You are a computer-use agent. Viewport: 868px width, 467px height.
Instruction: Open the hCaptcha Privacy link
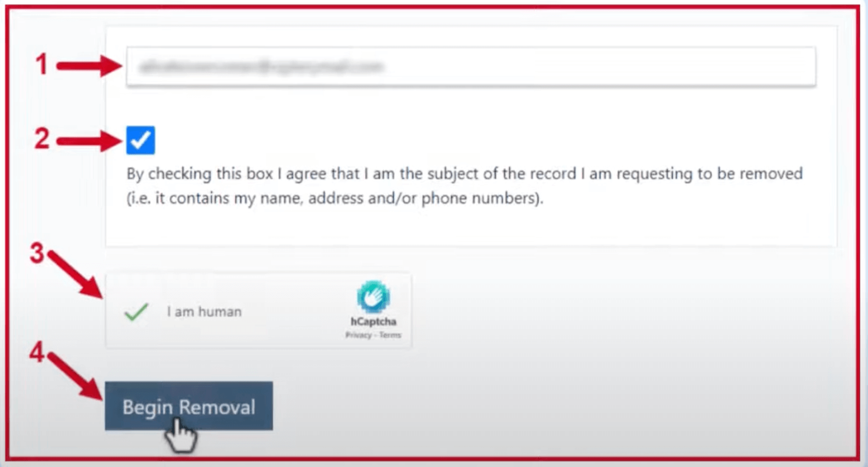(358, 335)
